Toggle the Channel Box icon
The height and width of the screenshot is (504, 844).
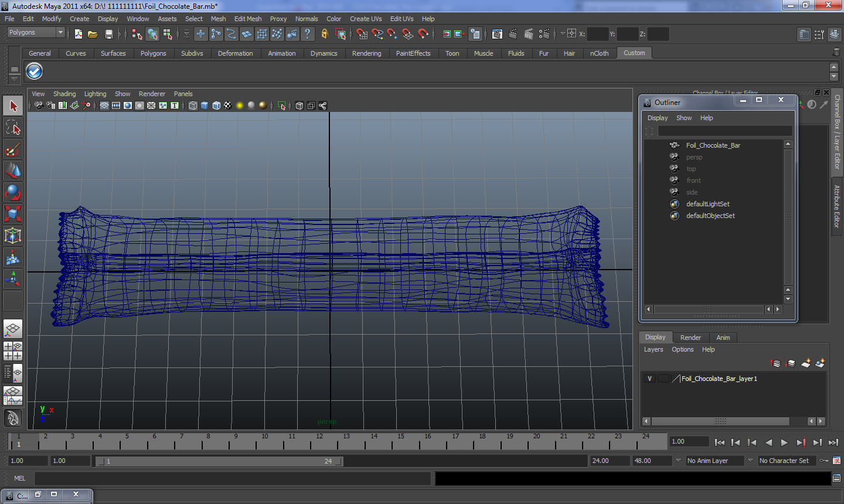pyautogui.click(x=834, y=35)
